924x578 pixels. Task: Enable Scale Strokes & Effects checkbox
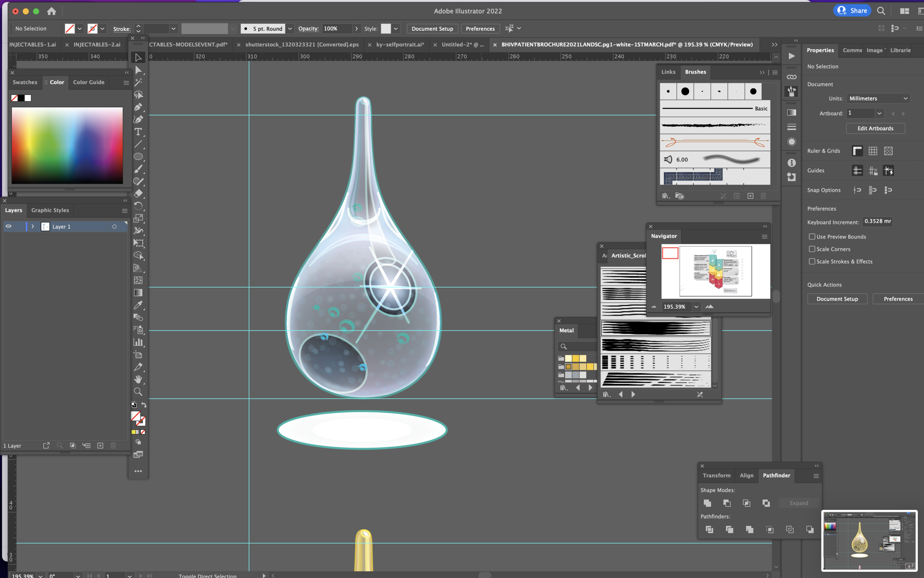[812, 261]
